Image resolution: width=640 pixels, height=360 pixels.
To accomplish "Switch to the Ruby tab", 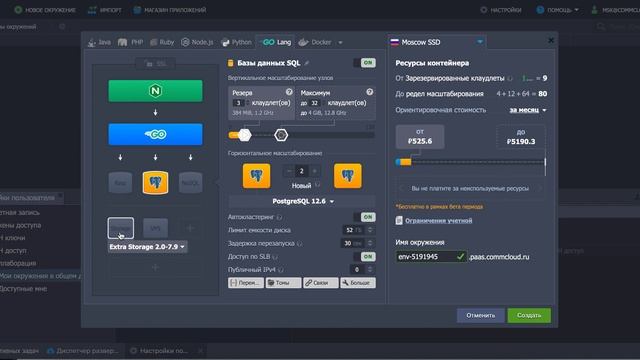I will (162, 42).
